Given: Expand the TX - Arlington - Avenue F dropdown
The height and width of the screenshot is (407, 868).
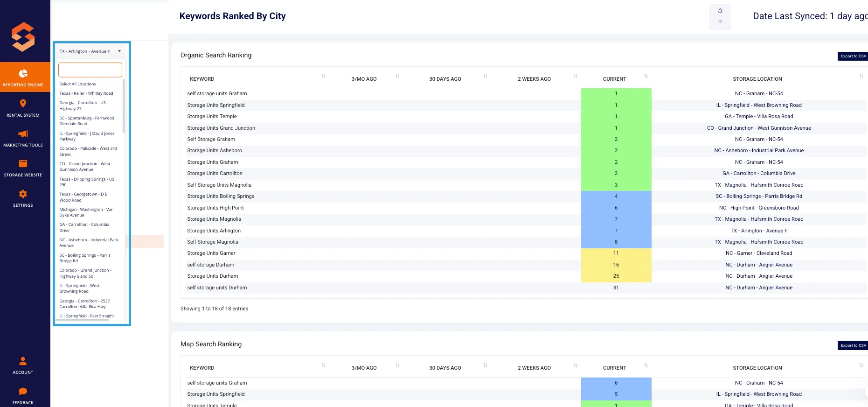Looking at the screenshot, I should pyautogui.click(x=90, y=51).
